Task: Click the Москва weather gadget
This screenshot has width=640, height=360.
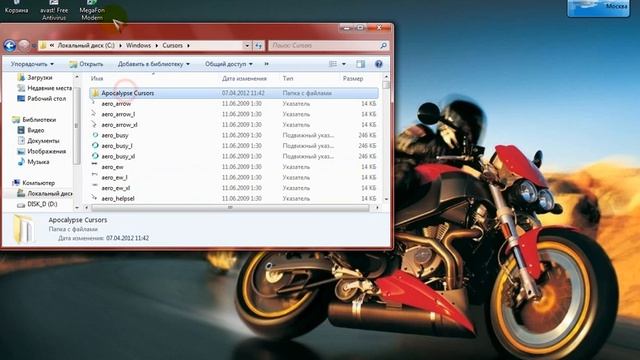Action: pos(598,8)
